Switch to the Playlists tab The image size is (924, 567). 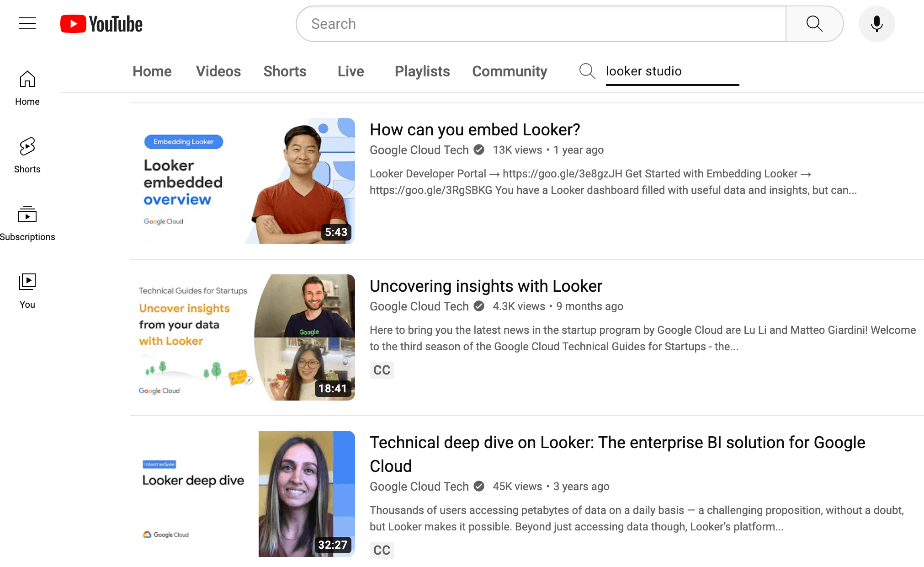422,71
